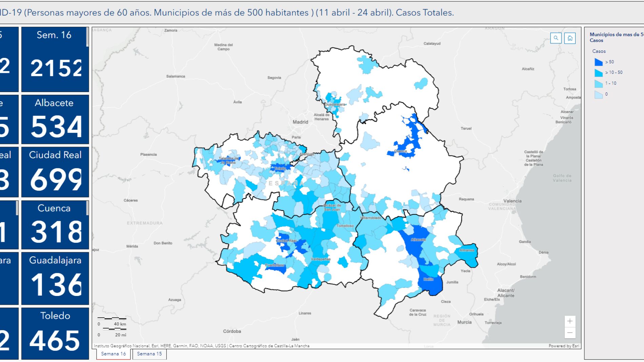644x362 pixels.
Task: Click the lightest 0 cases legend swatch
Action: (x=598, y=94)
